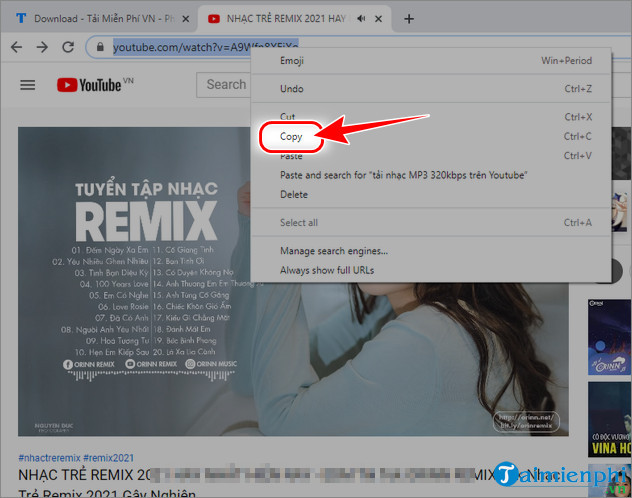Close the NHẠC TRẺ REMIX 2021 tab

378,19
